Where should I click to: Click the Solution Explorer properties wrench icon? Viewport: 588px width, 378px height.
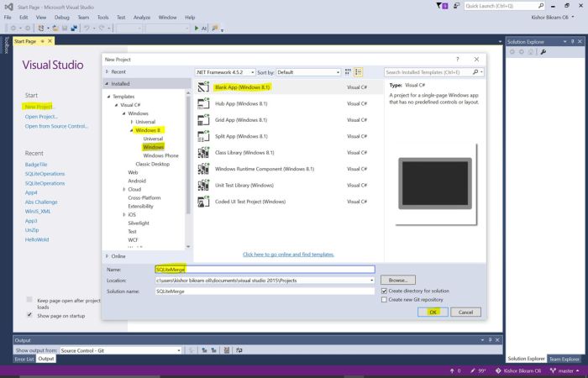coord(543,52)
